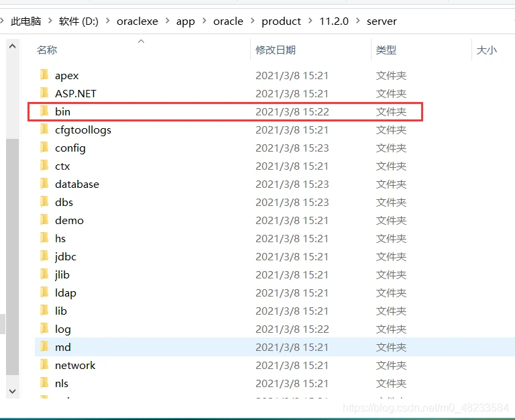Screen dimensions: 515x420
Task: Click the apex folder icon
Action: point(44,75)
